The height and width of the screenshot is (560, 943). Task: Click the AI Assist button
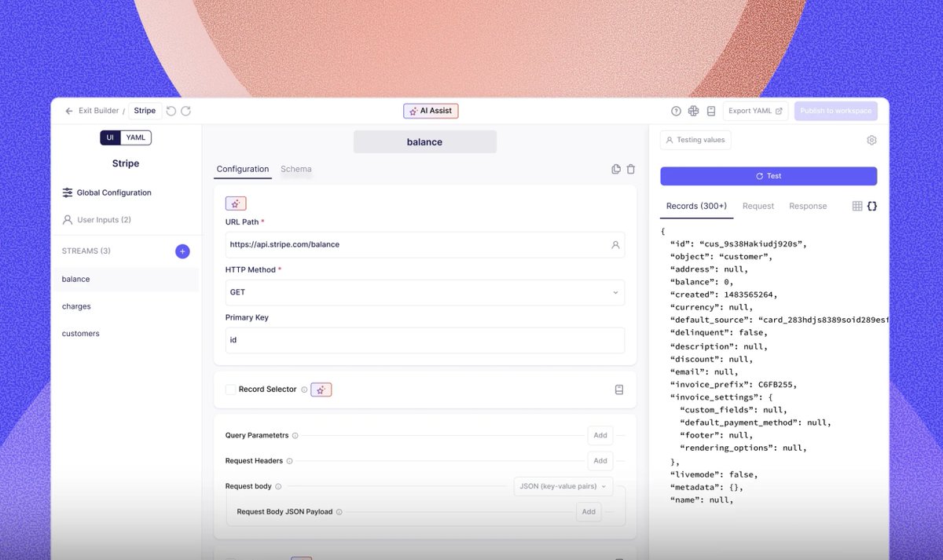[431, 111]
